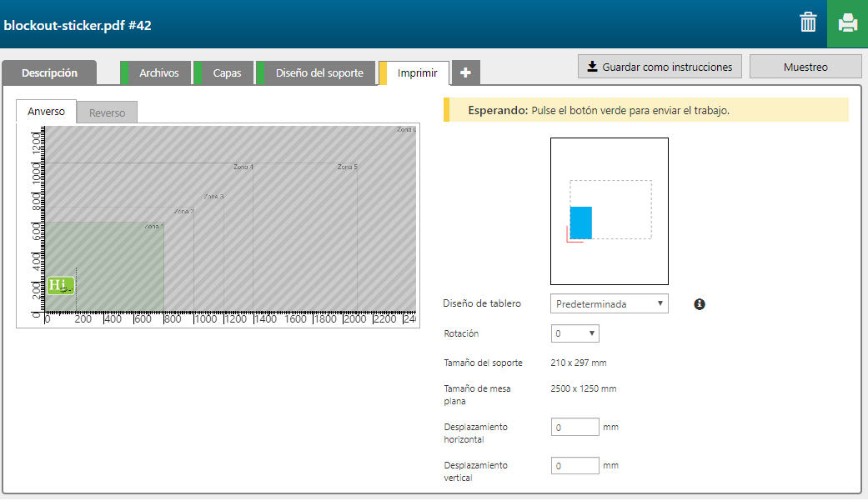Open the Archivos tab

tap(158, 73)
